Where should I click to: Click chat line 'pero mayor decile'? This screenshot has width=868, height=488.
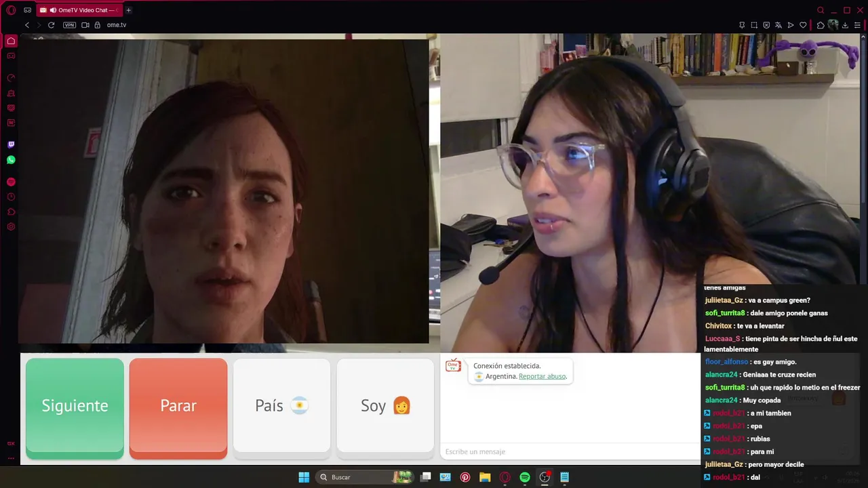click(776, 464)
